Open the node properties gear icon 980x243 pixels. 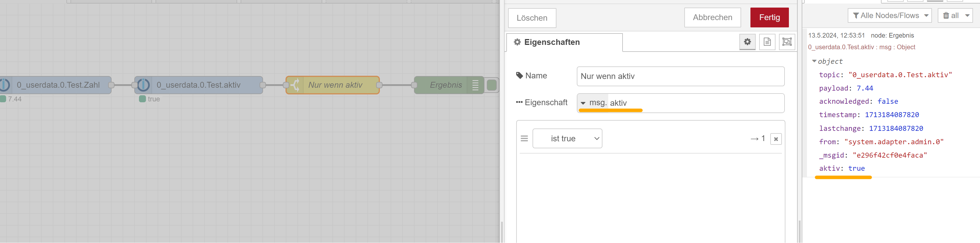click(747, 42)
